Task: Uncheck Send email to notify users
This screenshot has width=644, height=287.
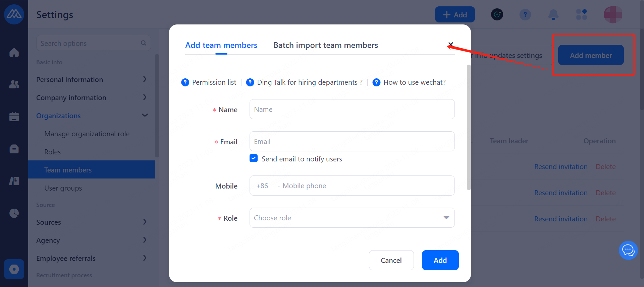Action: [x=254, y=158]
